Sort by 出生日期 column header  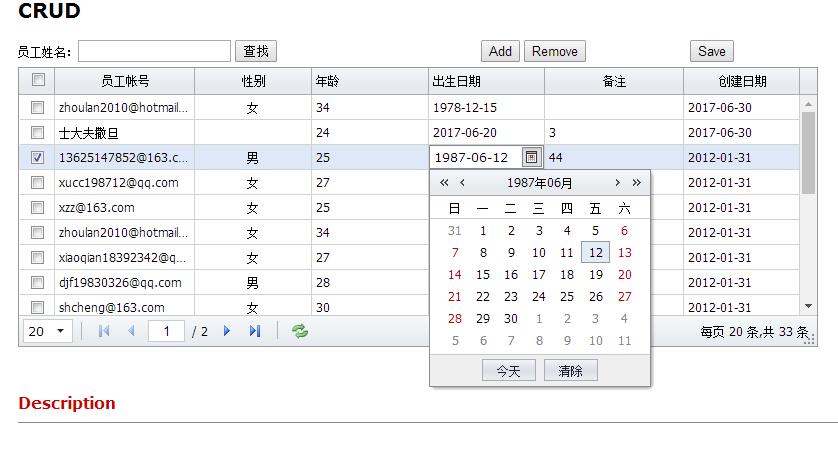pyautogui.click(x=486, y=81)
